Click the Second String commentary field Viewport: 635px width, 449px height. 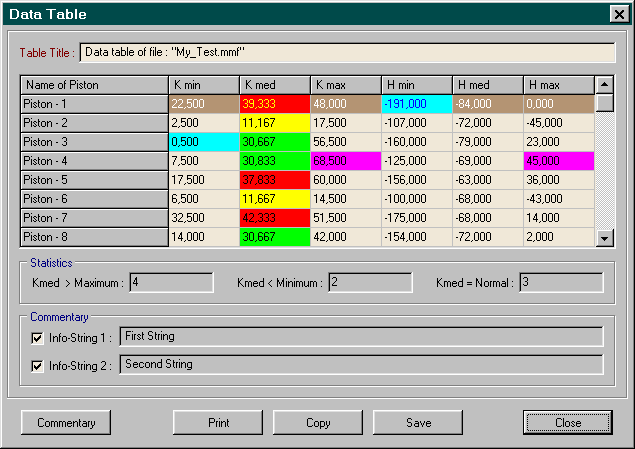[x=360, y=365]
